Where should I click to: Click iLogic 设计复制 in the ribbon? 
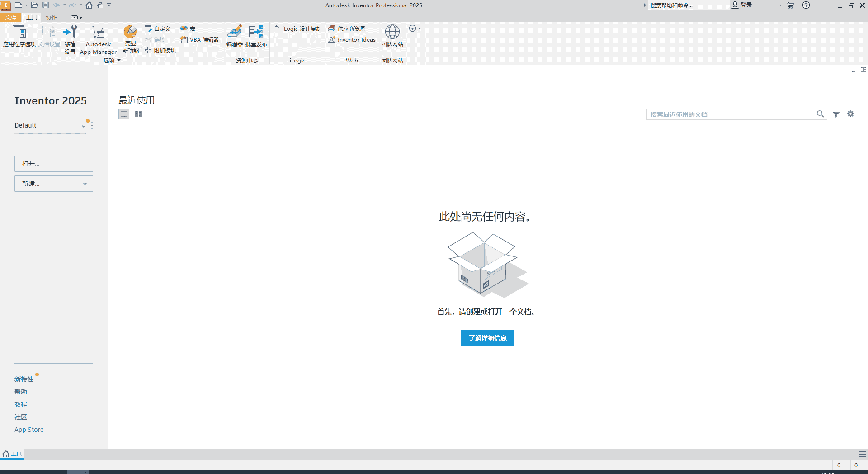pyautogui.click(x=297, y=28)
